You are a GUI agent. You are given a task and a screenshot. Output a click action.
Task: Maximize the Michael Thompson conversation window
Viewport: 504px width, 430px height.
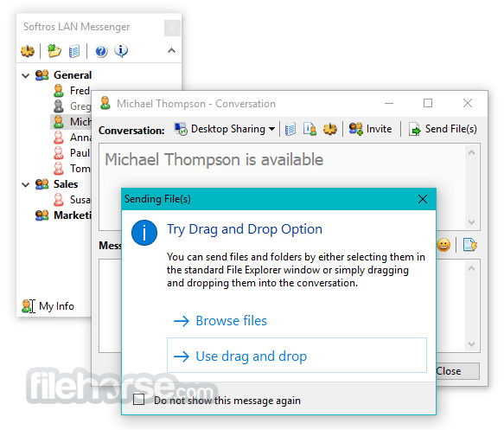point(428,103)
